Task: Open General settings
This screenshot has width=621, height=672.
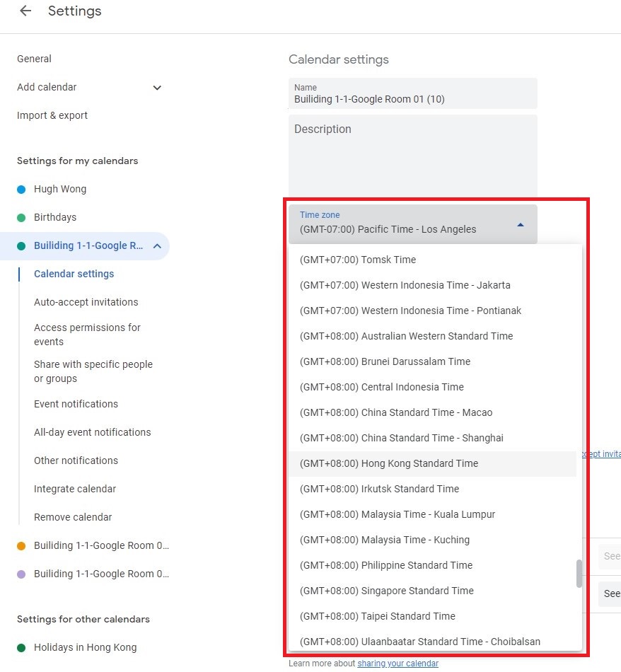Action: [x=34, y=59]
